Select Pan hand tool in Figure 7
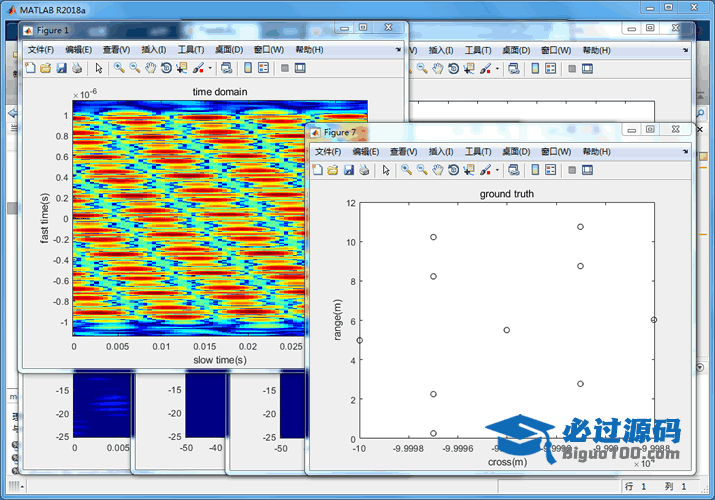The width and height of the screenshot is (715, 500). tap(438, 170)
